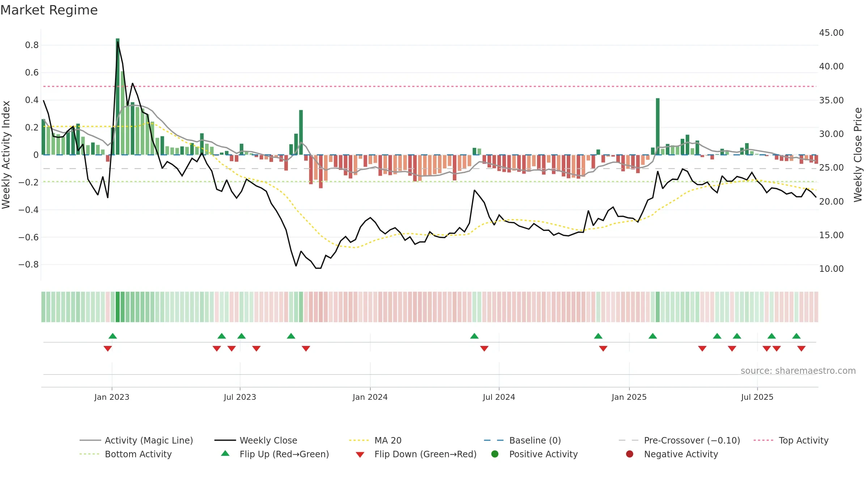Image resolution: width=868 pixels, height=488 pixels.
Task: Toggle the Activity (Magic Line) legend entry
Action: pos(136,440)
